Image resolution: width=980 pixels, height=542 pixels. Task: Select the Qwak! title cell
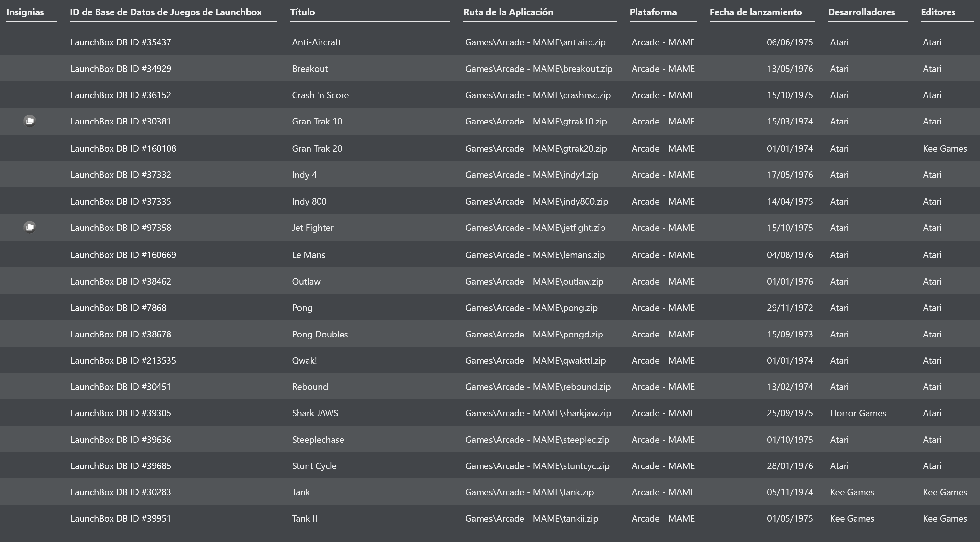click(x=304, y=360)
